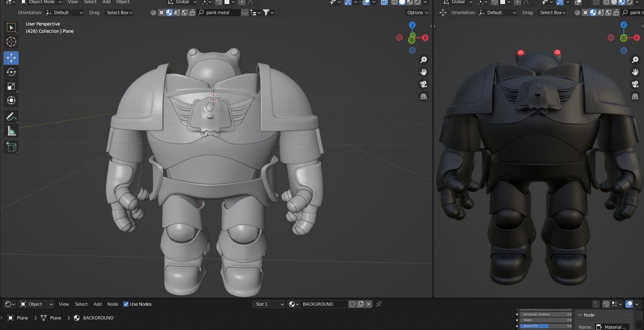The image size is (644, 330).
Task: Click the pin icon in node editor header
Action: (379, 304)
